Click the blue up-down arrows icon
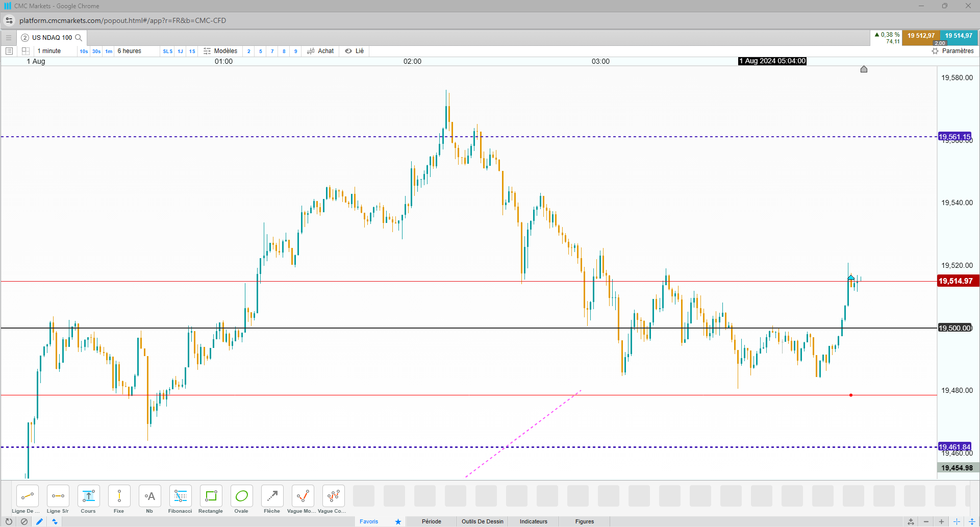 pos(55,521)
